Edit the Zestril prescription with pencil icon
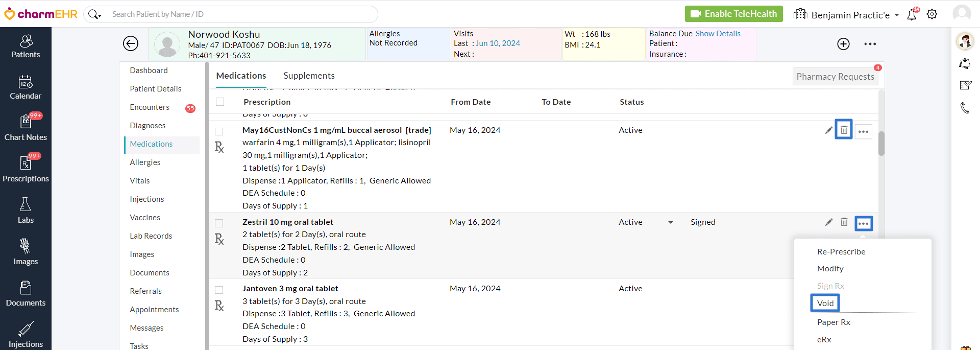 (x=829, y=222)
